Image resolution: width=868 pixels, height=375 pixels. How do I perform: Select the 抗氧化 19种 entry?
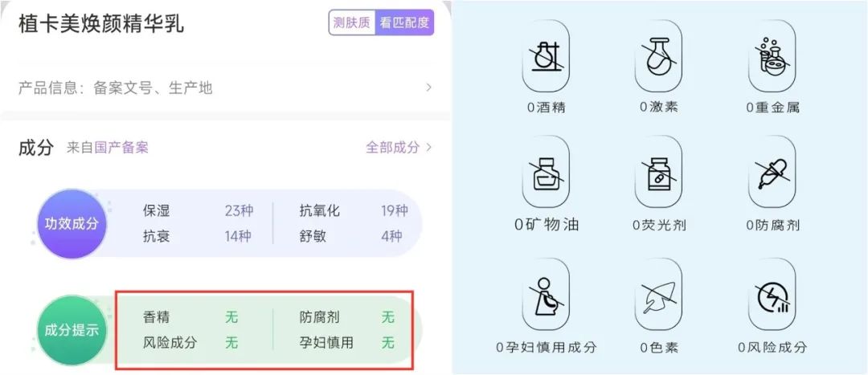(x=354, y=210)
